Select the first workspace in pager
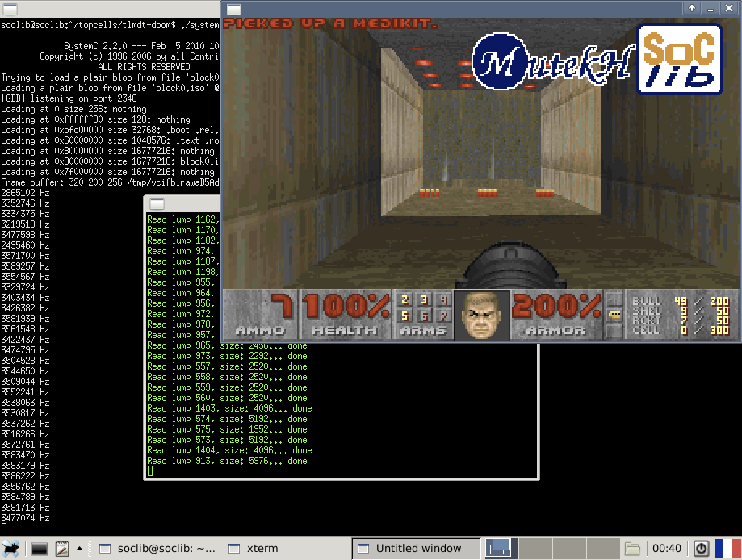The image size is (742, 560). pyautogui.click(x=501, y=549)
